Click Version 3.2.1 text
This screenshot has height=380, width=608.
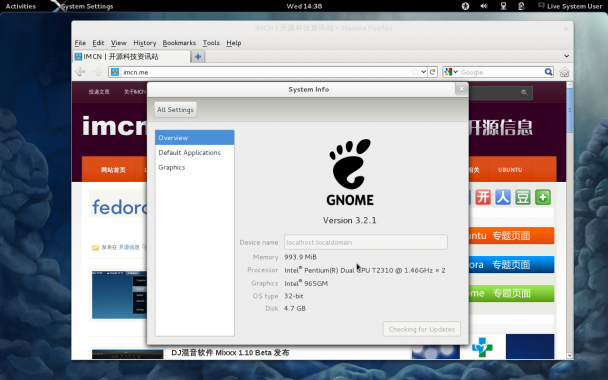[x=349, y=220]
